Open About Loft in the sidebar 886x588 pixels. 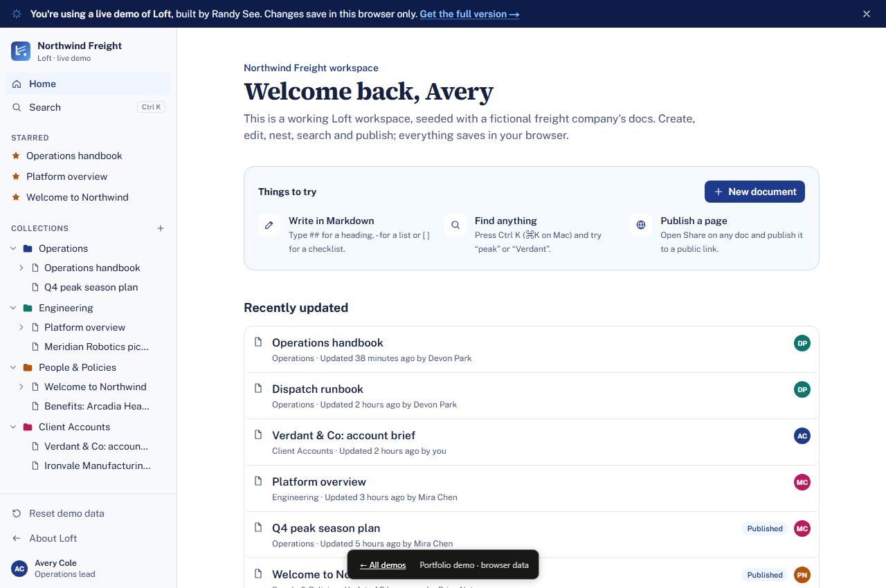88,538
